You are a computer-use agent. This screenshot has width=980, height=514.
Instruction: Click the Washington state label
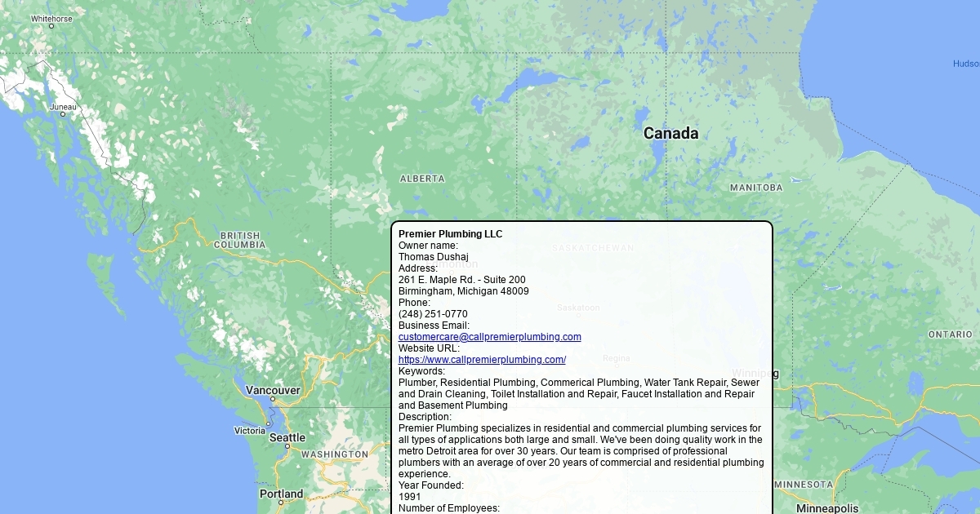coord(334,454)
